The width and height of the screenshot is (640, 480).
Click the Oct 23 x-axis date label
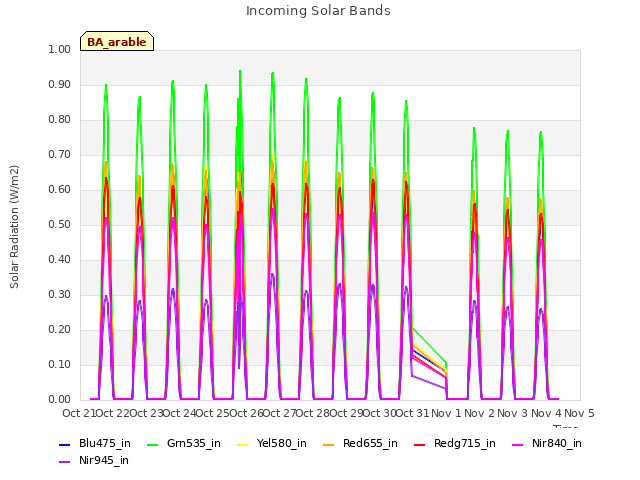coord(146,413)
